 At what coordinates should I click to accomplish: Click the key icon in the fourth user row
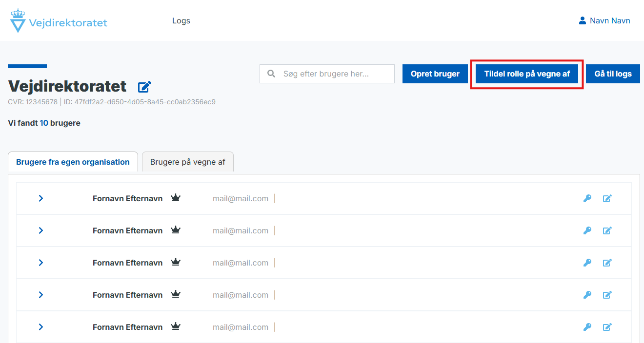[x=587, y=295]
